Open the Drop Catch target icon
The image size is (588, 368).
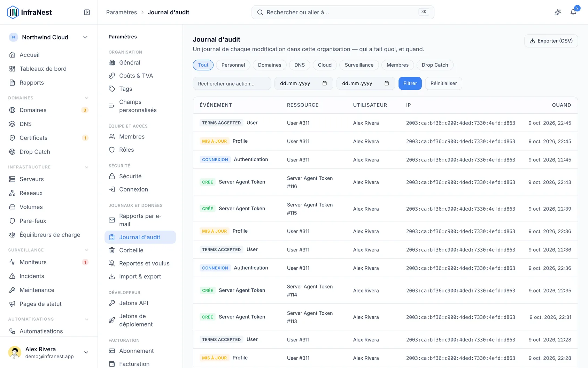tap(12, 152)
